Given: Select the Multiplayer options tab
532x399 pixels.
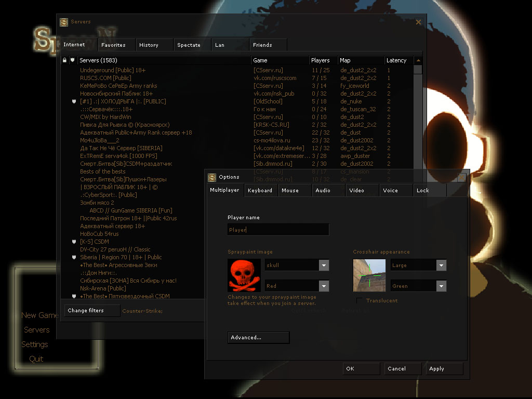Looking at the screenshot, I should [225, 190].
